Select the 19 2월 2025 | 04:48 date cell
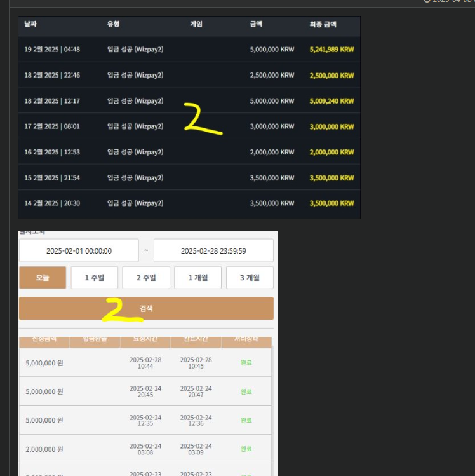 pyautogui.click(x=52, y=50)
